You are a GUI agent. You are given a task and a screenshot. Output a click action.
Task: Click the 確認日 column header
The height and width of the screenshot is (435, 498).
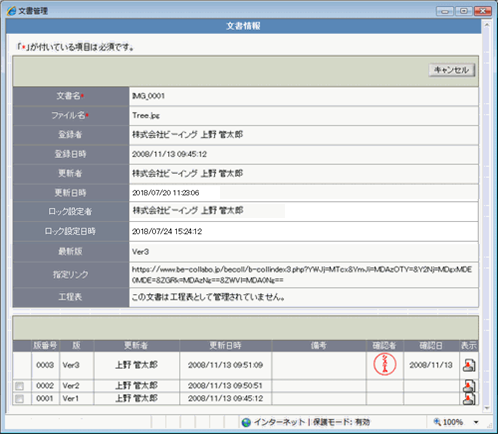431,346
